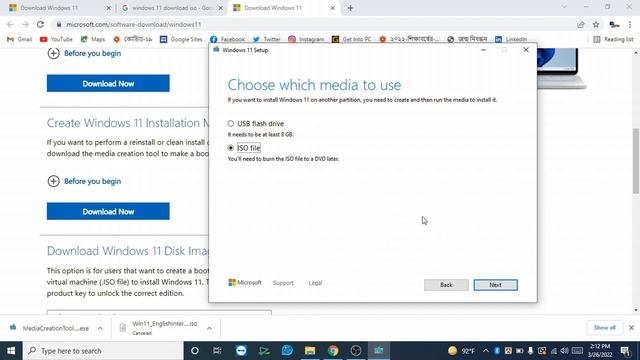Image resolution: width=640 pixels, height=360 pixels.
Task: Open Win11 ISO download options arrow
Action: click(209, 328)
